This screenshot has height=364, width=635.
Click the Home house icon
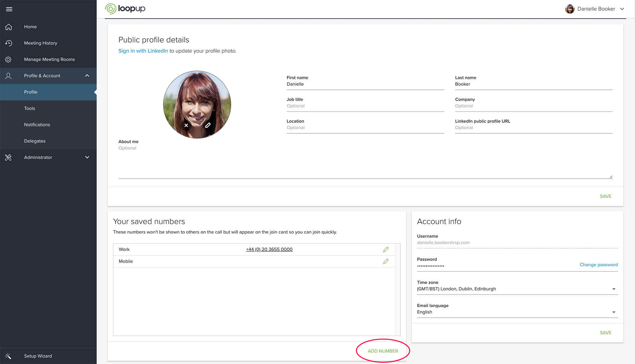pyautogui.click(x=9, y=27)
